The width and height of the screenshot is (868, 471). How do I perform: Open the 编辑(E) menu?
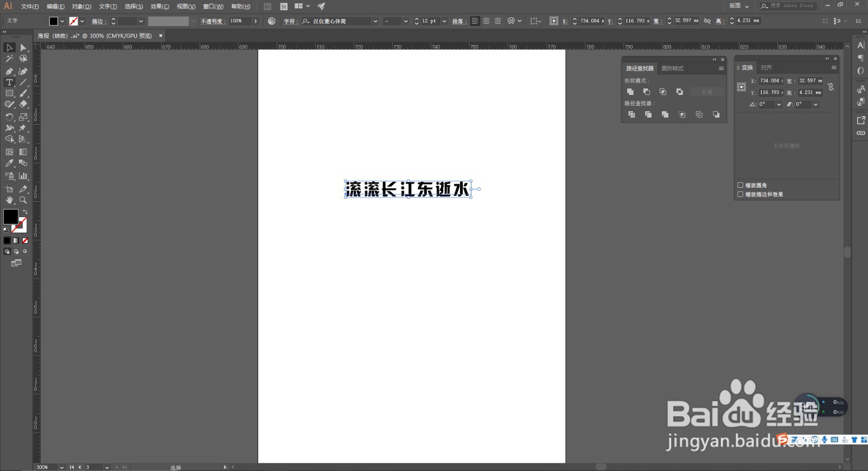[x=55, y=7]
